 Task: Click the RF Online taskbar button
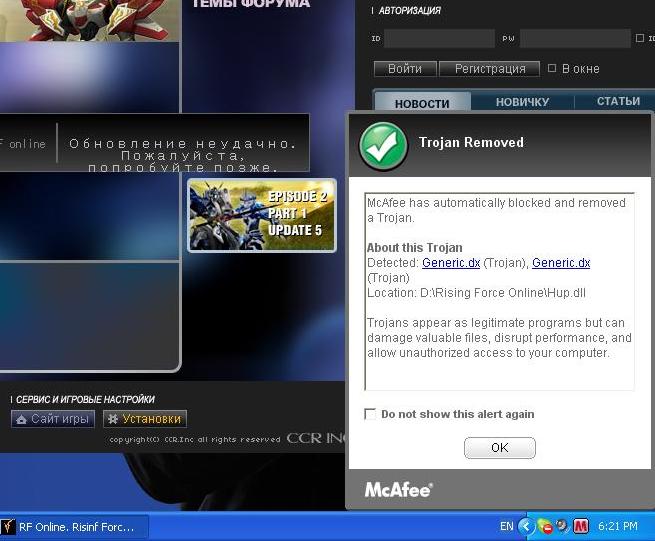(x=74, y=527)
